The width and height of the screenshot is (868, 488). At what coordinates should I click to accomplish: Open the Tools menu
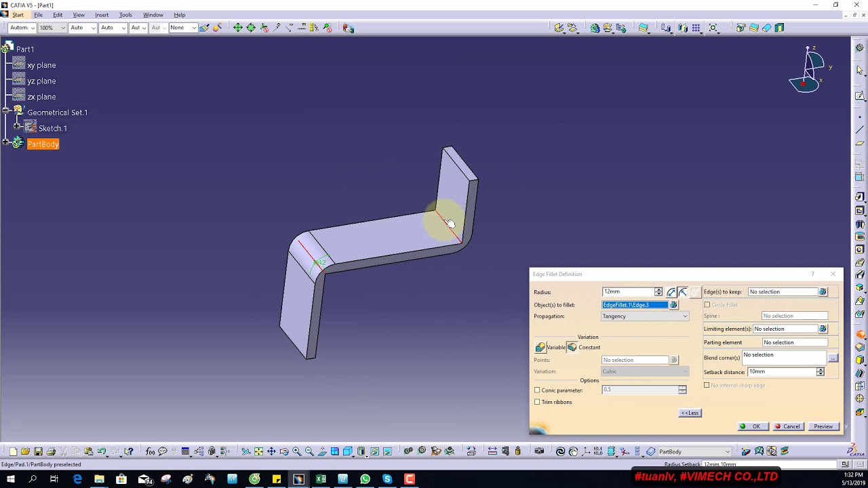(x=125, y=15)
